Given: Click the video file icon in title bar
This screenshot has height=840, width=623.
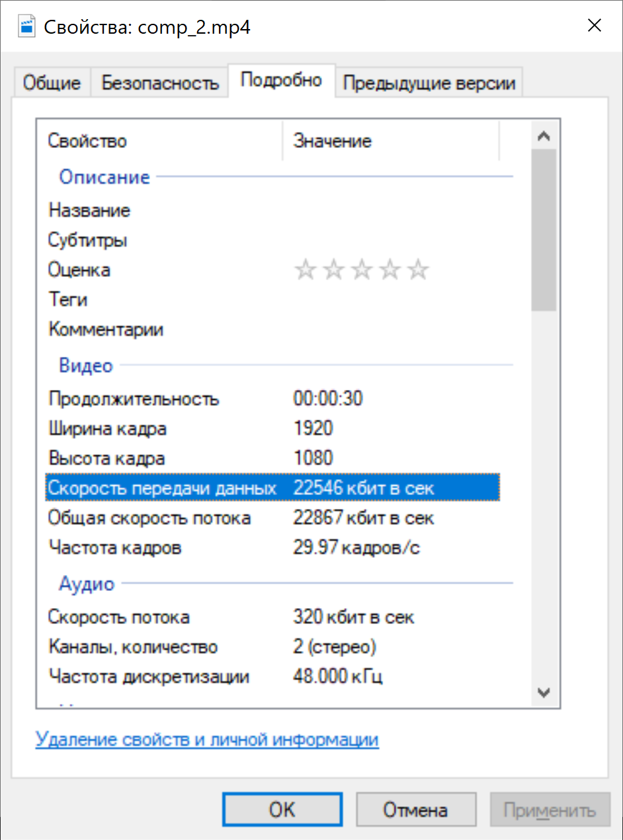Looking at the screenshot, I should click(26, 27).
